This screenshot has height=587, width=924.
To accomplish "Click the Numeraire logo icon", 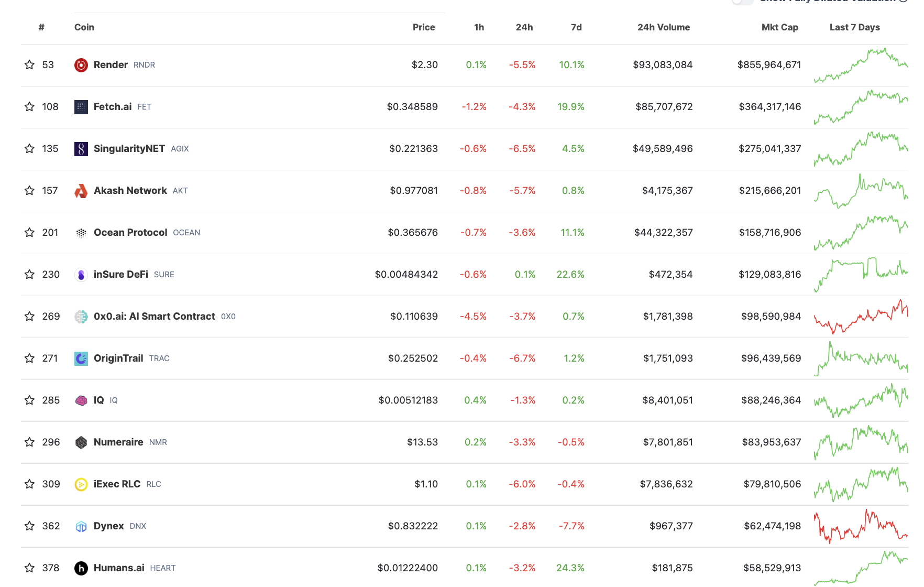I will pos(81,442).
